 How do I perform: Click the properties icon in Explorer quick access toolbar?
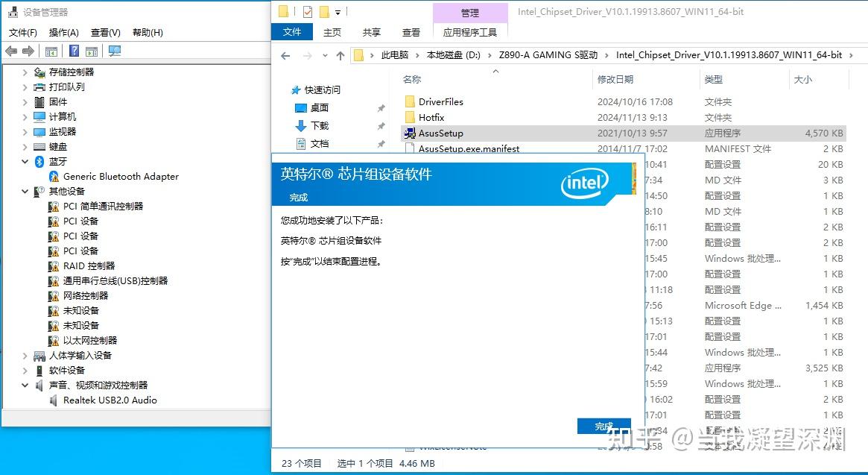point(307,11)
